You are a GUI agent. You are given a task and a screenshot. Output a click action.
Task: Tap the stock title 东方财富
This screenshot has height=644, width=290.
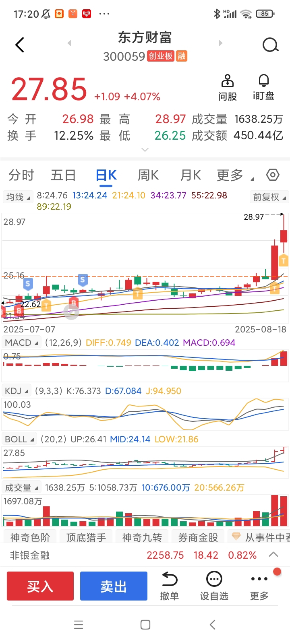145,37
